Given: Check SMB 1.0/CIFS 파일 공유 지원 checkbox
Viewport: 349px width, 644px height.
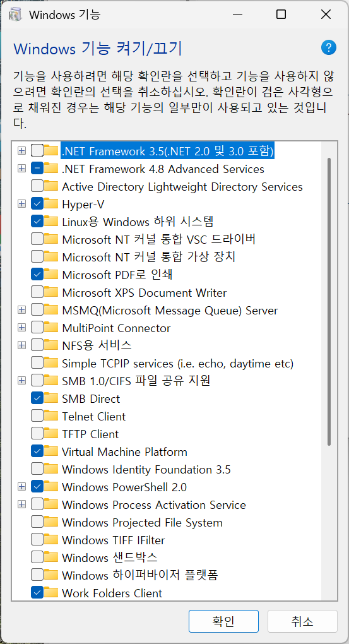Looking at the screenshot, I should pyautogui.click(x=37, y=381).
